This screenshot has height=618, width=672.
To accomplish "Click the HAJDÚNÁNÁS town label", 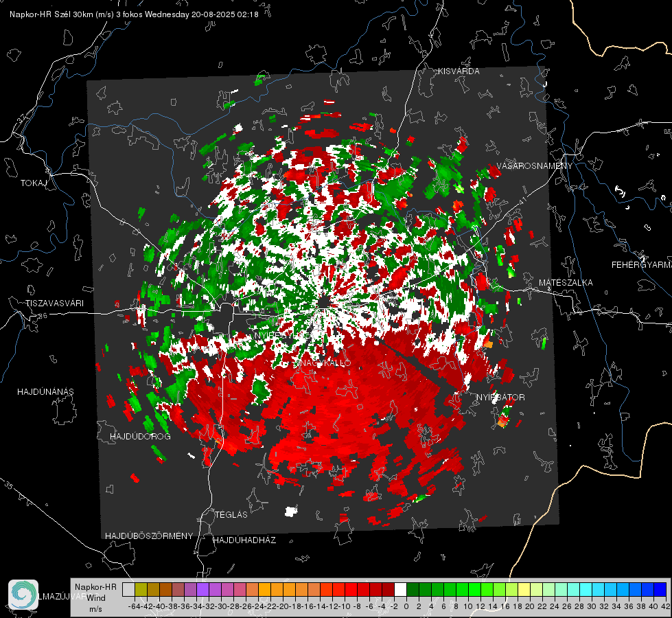I will click(45, 392).
